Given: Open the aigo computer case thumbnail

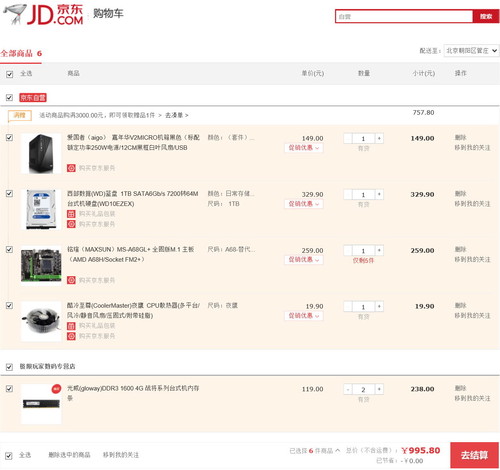Looking at the screenshot, I should point(41,153).
